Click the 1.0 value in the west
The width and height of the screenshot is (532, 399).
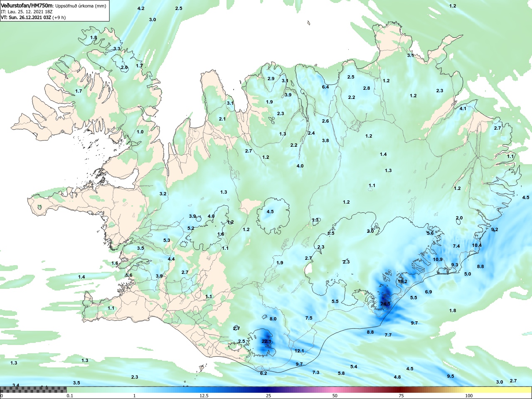tap(140, 132)
